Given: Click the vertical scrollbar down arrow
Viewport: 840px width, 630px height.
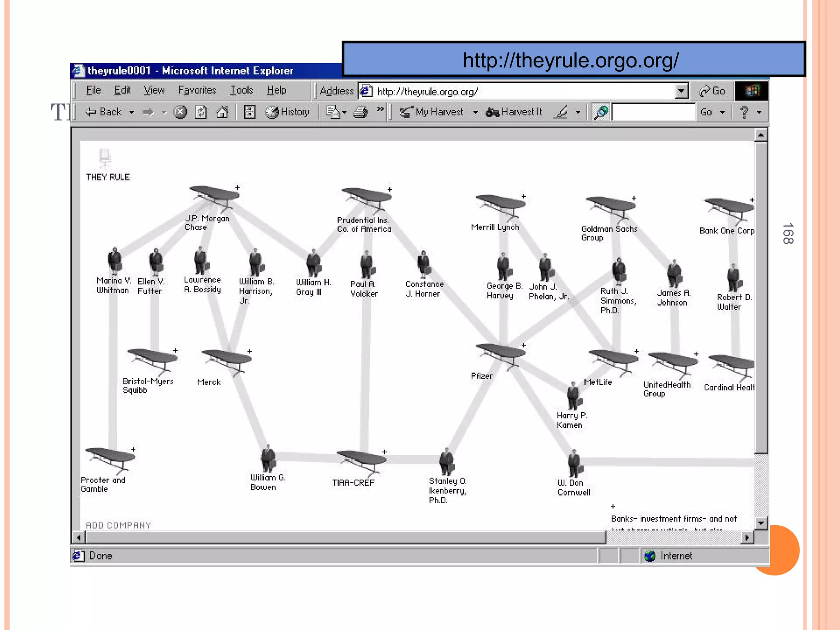Looking at the screenshot, I should [x=761, y=523].
